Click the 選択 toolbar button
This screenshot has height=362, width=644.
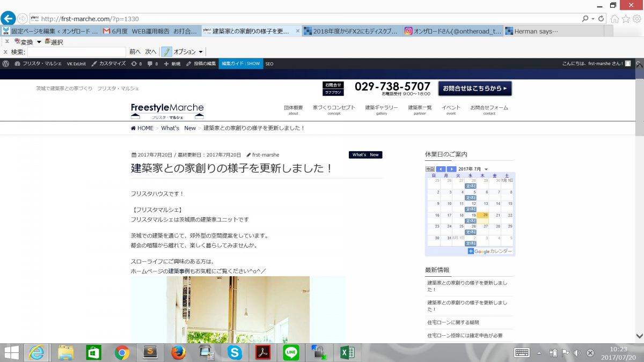tap(54, 42)
